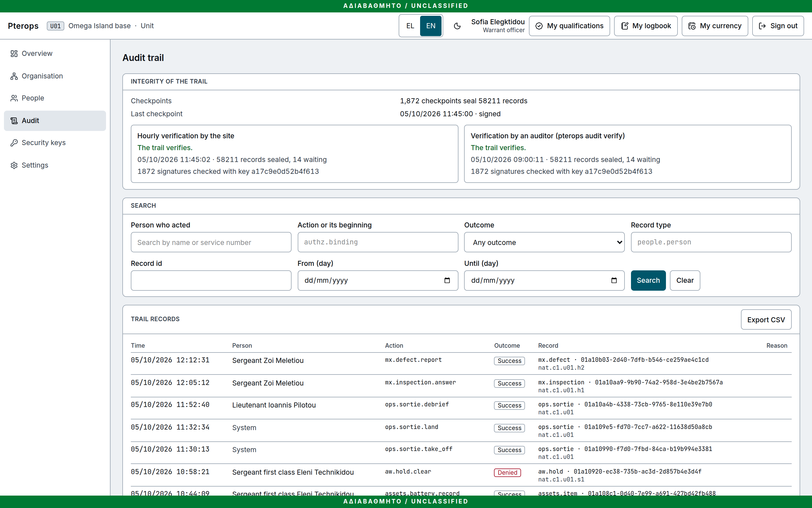812x508 pixels.
Task: Click record id 01a10920-ec38-735b-ac3d-2d857b4e3d4f
Action: click(x=637, y=472)
